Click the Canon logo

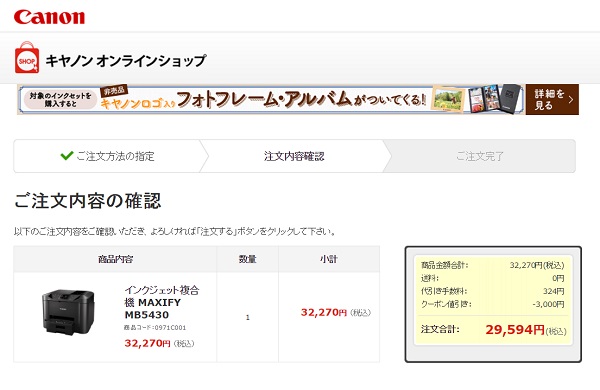pyautogui.click(x=49, y=17)
